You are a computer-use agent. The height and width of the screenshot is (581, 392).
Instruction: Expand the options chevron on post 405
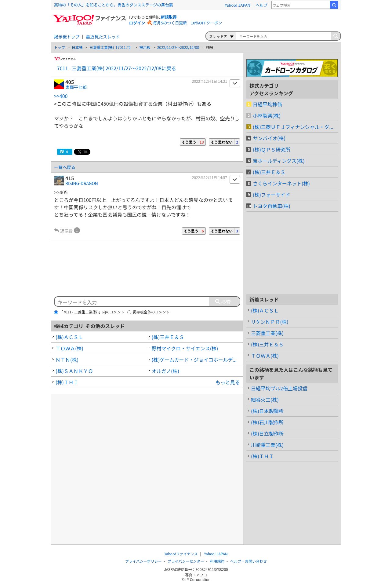coord(235,83)
